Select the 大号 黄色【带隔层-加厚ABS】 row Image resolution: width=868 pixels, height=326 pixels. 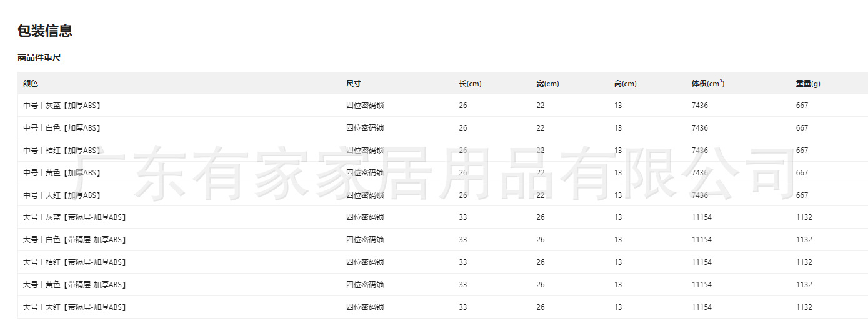tap(442, 285)
